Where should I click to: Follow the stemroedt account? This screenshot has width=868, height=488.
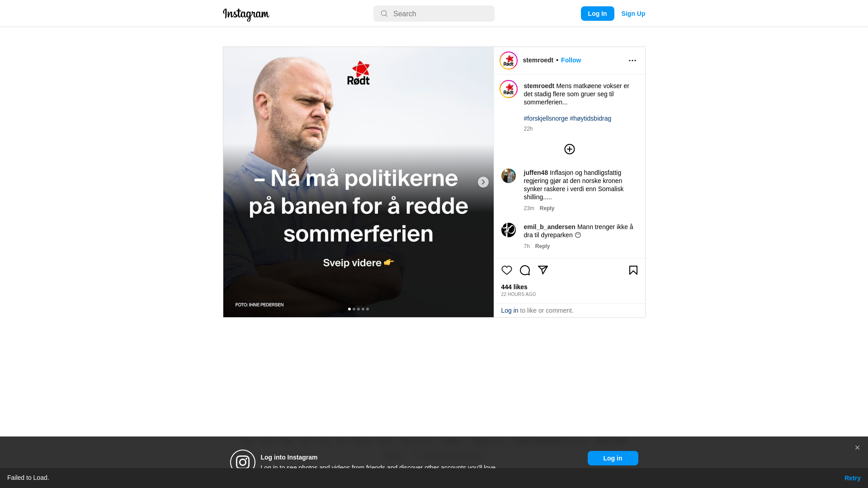pyautogui.click(x=571, y=60)
